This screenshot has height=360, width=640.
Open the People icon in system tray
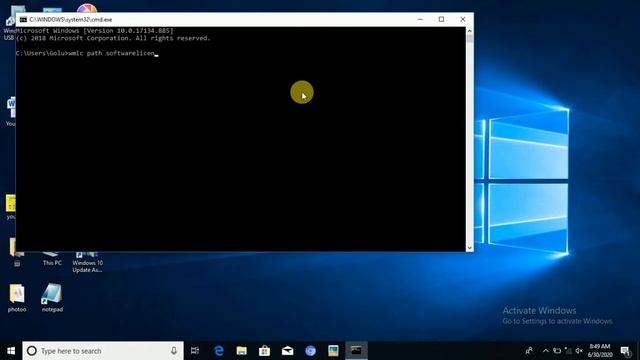tap(529, 351)
